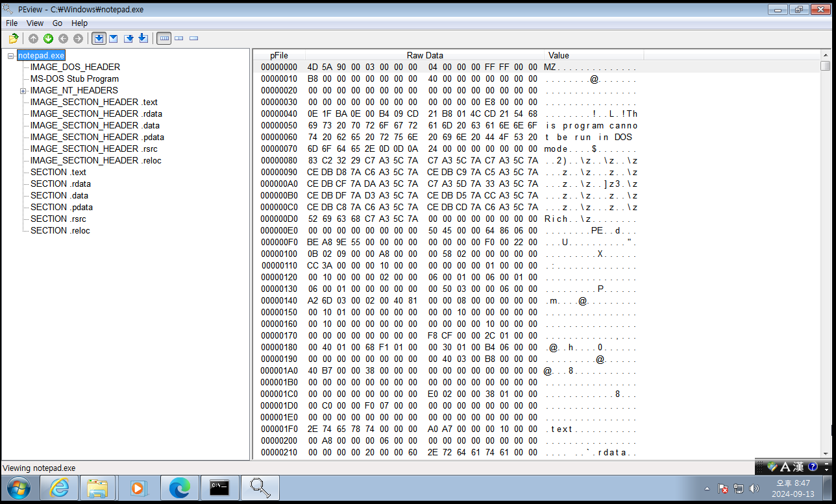Image resolution: width=836 pixels, height=504 pixels.
Task: Click the Raw Data column header
Action: pyautogui.click(x=425, y=55)
